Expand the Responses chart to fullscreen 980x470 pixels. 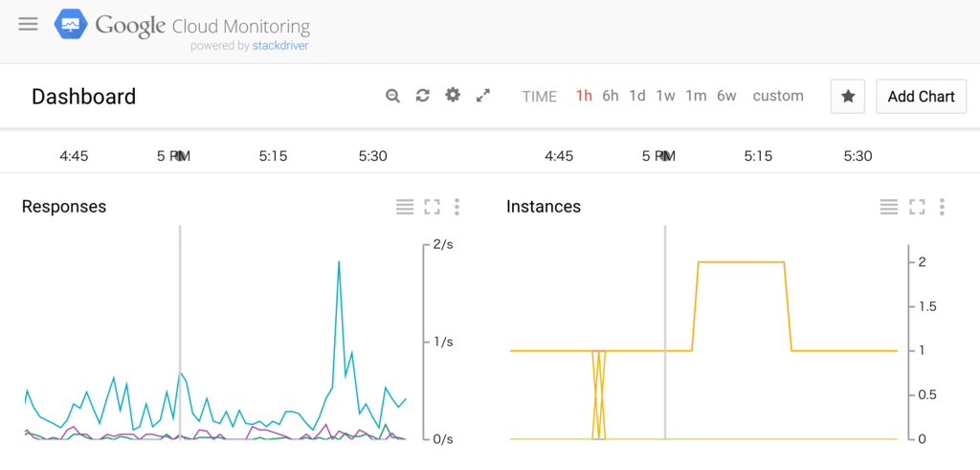pyautogui.click(x=432, y=207)
